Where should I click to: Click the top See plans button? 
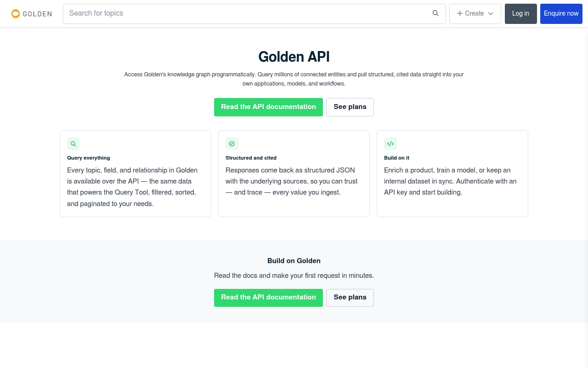pyautogui.click(x=350, y=107)
